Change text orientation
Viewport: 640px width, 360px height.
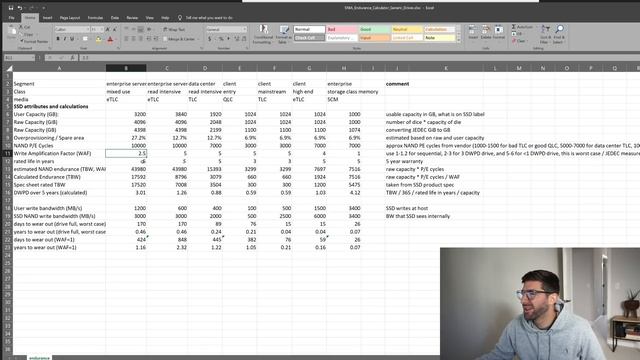click(149, 29)
